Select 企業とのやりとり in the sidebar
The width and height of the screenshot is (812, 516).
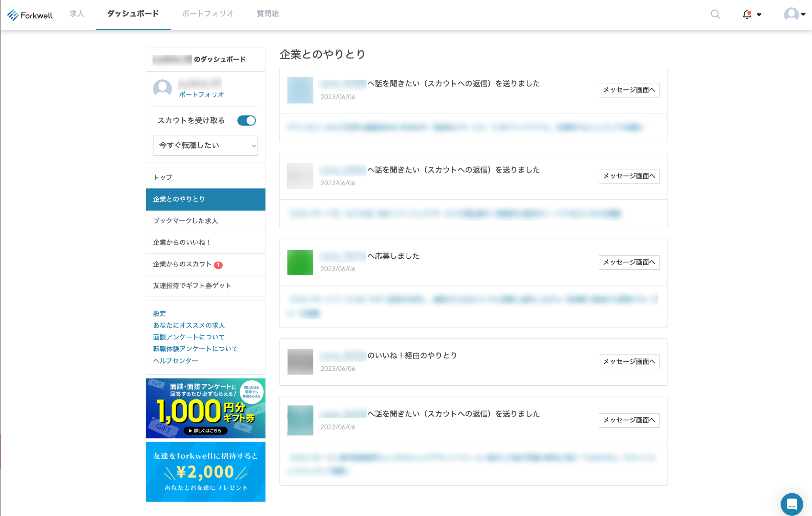click(x=205, y=199)
